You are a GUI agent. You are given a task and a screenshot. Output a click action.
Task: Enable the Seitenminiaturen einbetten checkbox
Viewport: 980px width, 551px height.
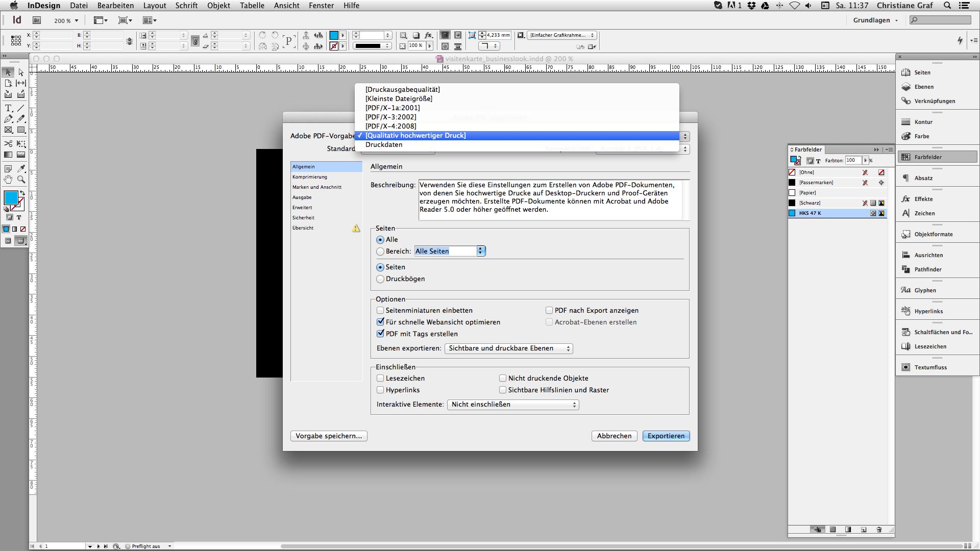(380, 310)
